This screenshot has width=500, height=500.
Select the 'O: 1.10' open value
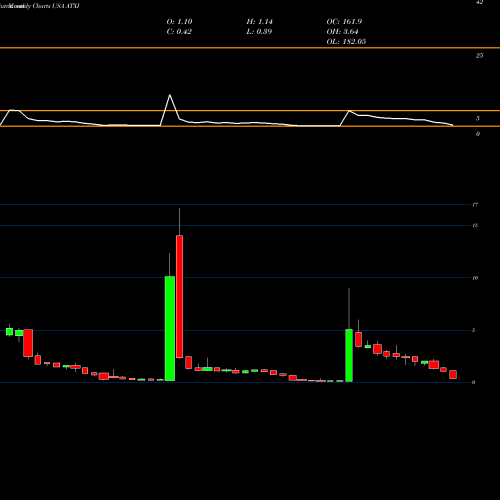179,22
